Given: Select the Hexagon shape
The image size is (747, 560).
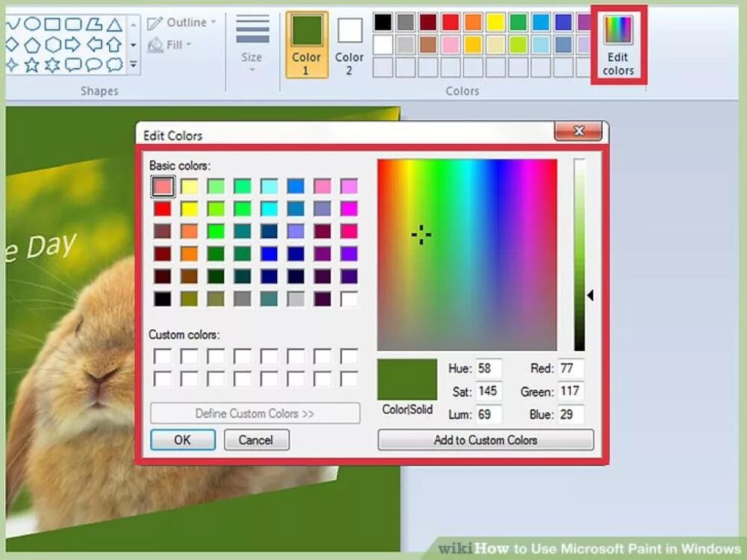Looking at the screenshot, I should (53, 45).
